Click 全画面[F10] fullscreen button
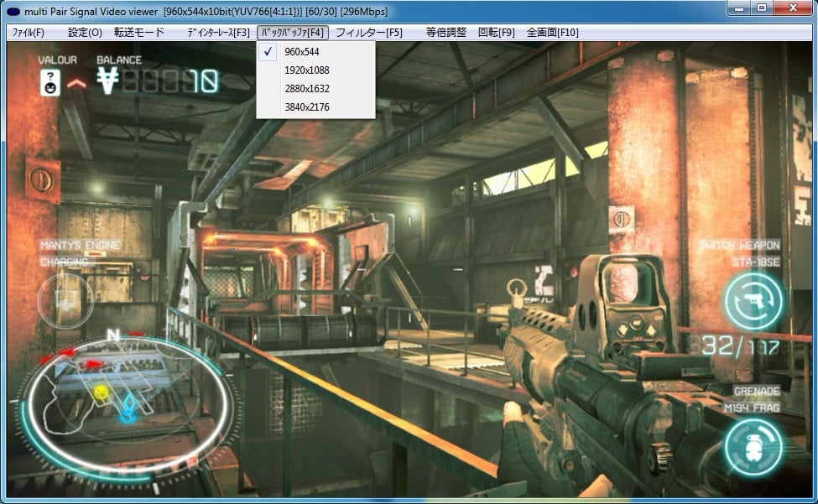This screenshot has height=504, width=818. coord(552,33)
